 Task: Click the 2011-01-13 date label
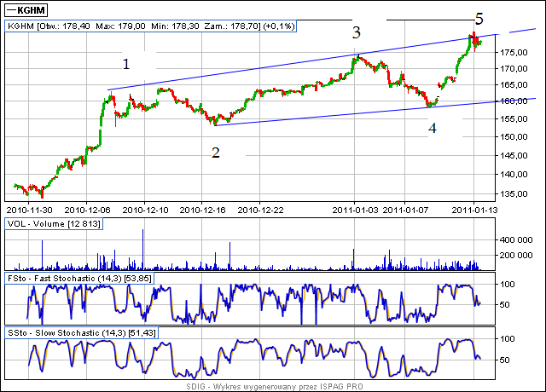475,207
